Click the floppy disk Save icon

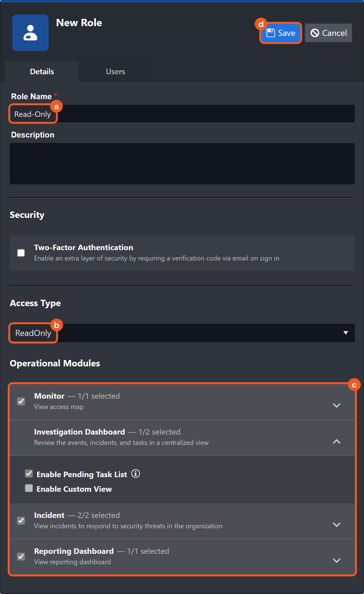[x=271, y=33]
